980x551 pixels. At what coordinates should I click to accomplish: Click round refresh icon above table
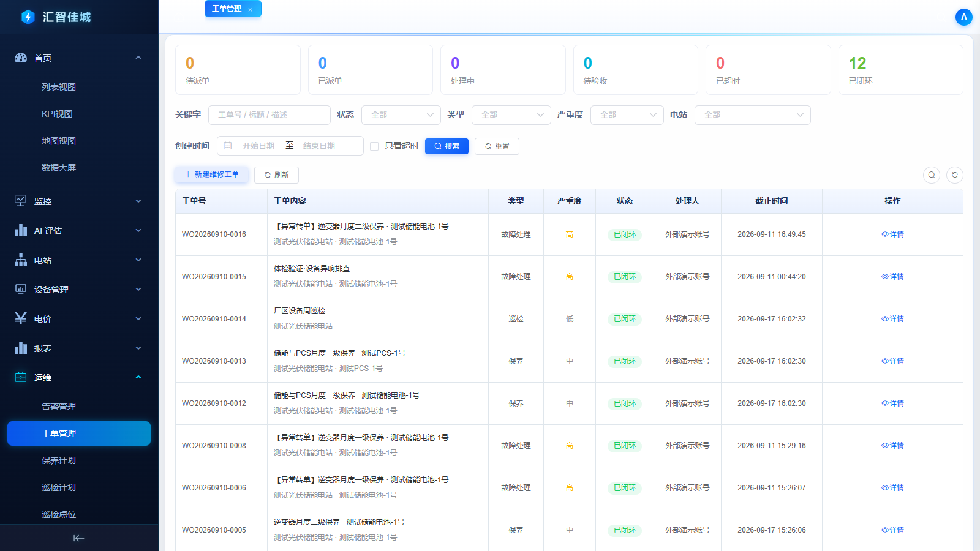pos(955,175)
